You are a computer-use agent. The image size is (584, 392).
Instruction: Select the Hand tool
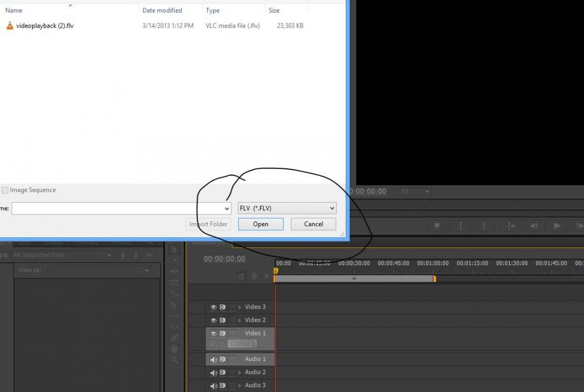(174, 349)
